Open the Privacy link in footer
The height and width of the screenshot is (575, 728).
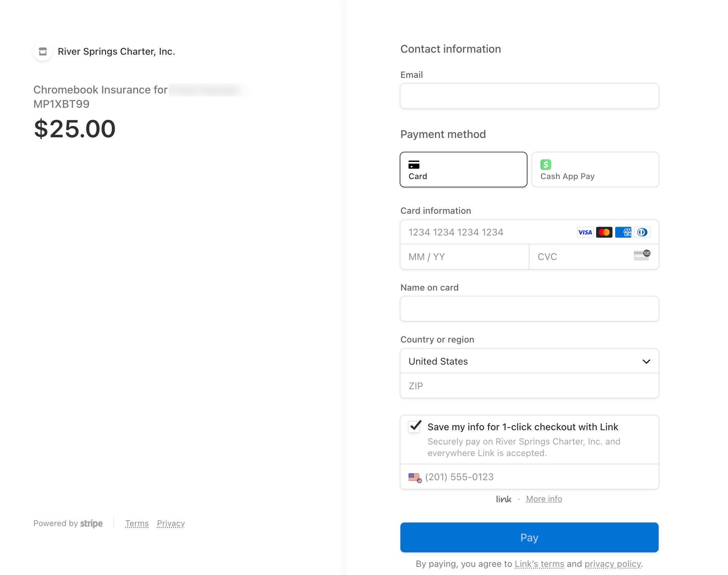[171, 523]
